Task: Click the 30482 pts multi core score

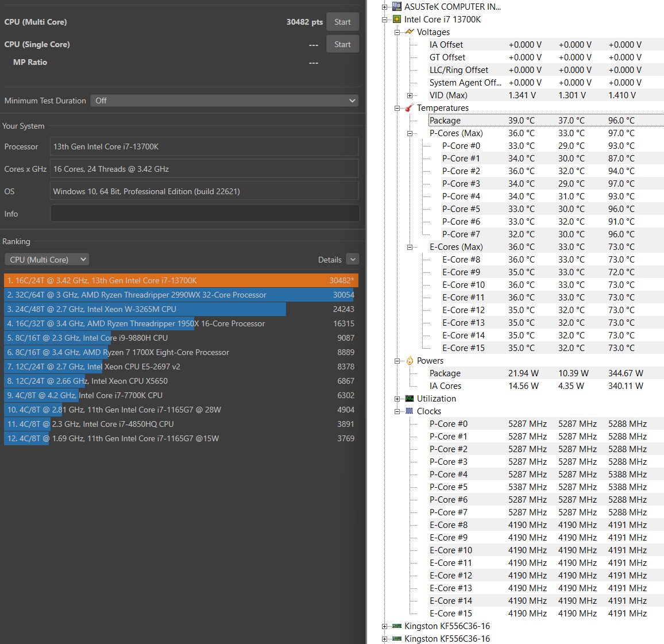Action: pyautogui.click(x=304, y=22)
